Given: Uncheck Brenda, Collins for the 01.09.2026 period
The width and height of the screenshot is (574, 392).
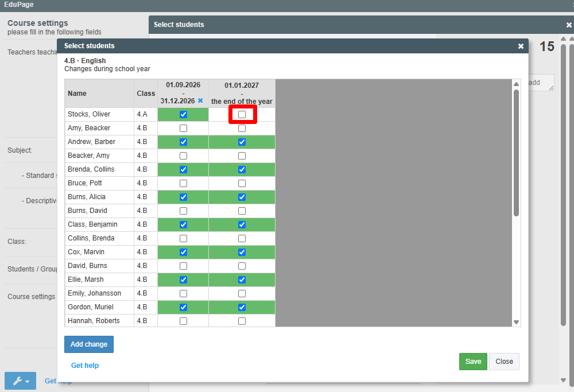Looking at the screenshot, I should [x=184, y=169].
